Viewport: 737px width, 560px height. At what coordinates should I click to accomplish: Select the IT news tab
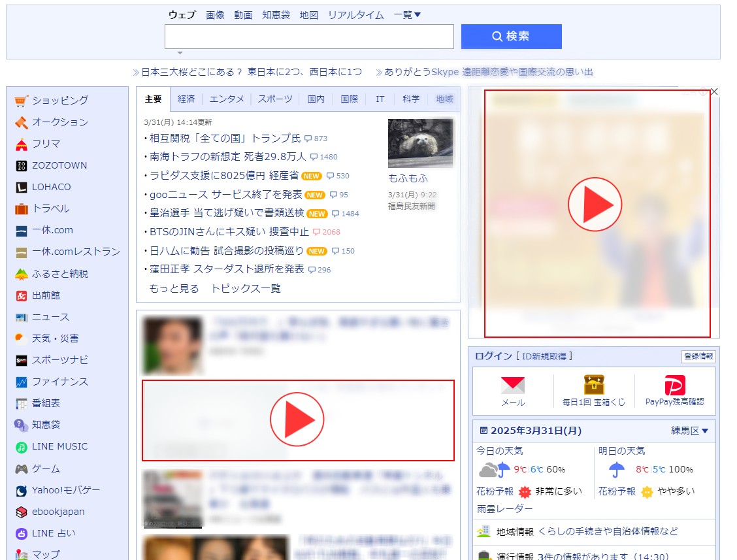click(x=380, y=99)
